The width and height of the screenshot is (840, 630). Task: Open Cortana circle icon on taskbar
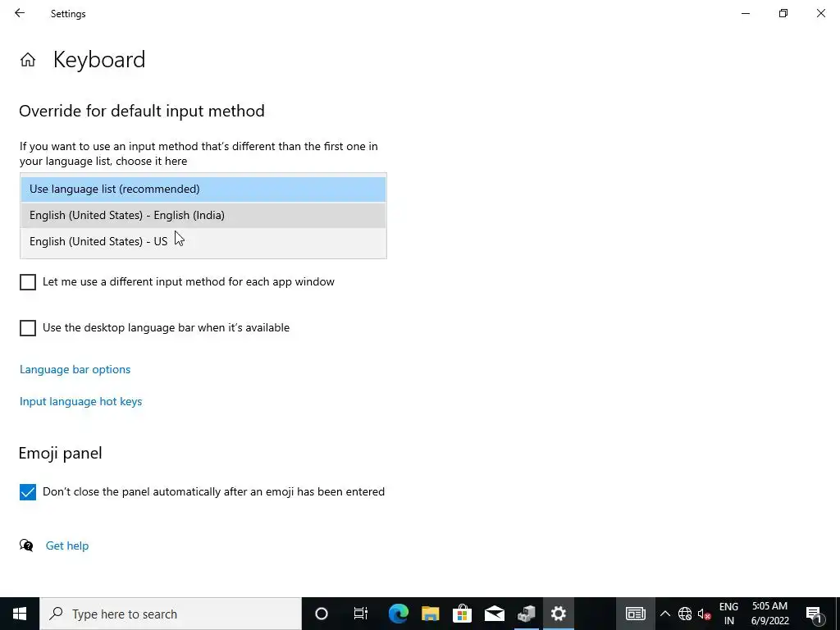[x=322, y=614]
